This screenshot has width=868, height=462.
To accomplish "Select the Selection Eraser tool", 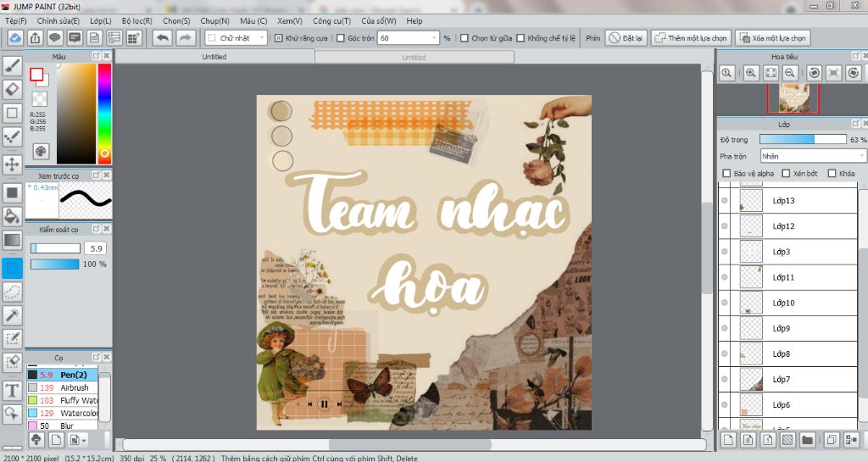I will 12,362.
